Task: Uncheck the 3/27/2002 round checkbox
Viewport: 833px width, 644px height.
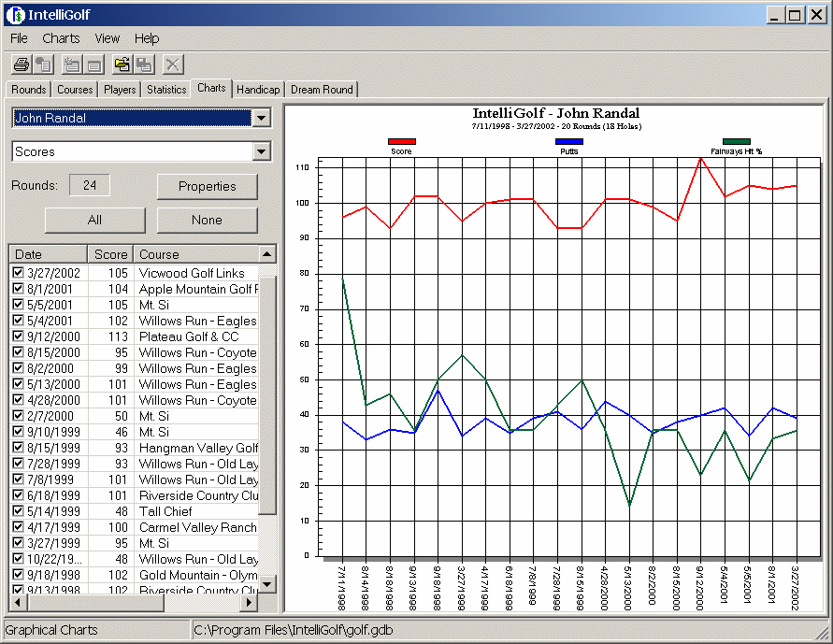Action: click(x=18, y=272)
